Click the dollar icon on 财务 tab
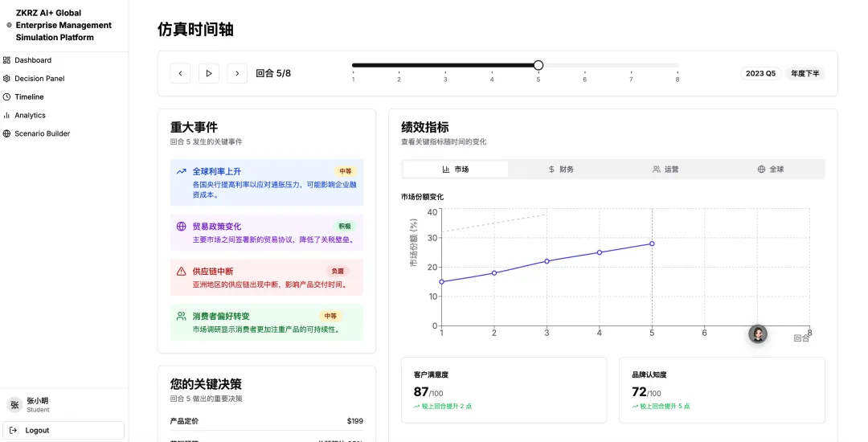 point(551,170)
